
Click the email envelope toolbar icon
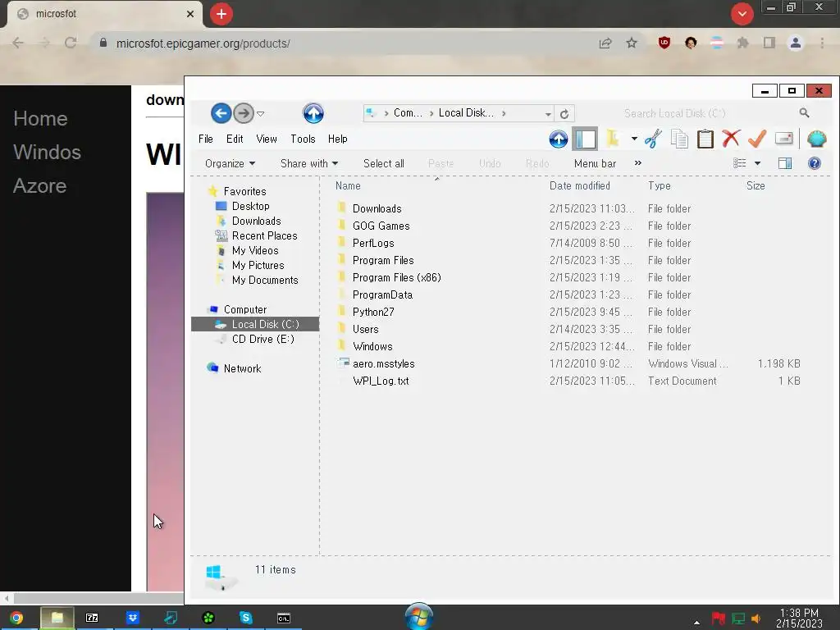point(783,139)
